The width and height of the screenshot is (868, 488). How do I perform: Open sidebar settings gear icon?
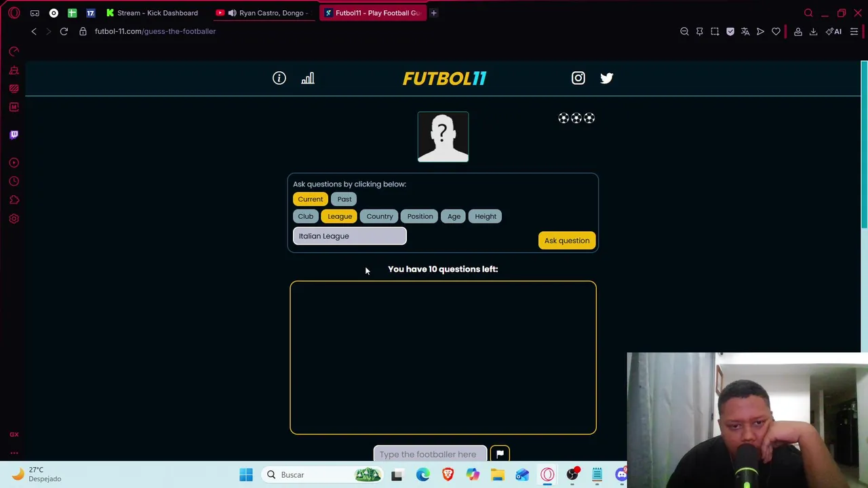[14, 218]
